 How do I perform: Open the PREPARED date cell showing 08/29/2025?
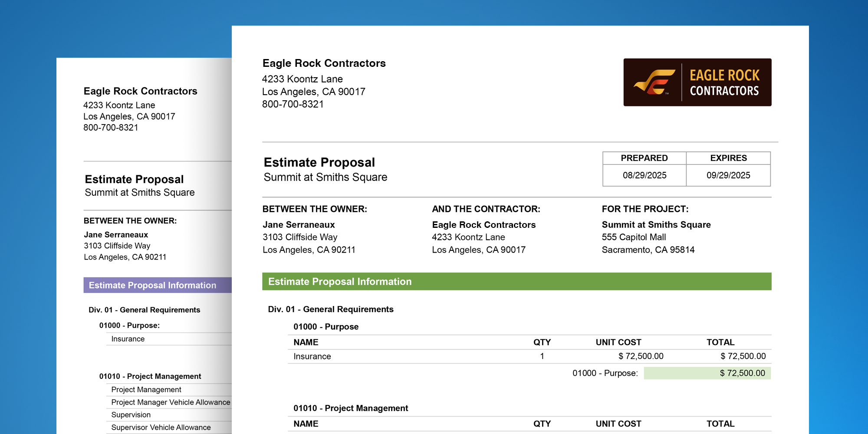coord(644,175)
